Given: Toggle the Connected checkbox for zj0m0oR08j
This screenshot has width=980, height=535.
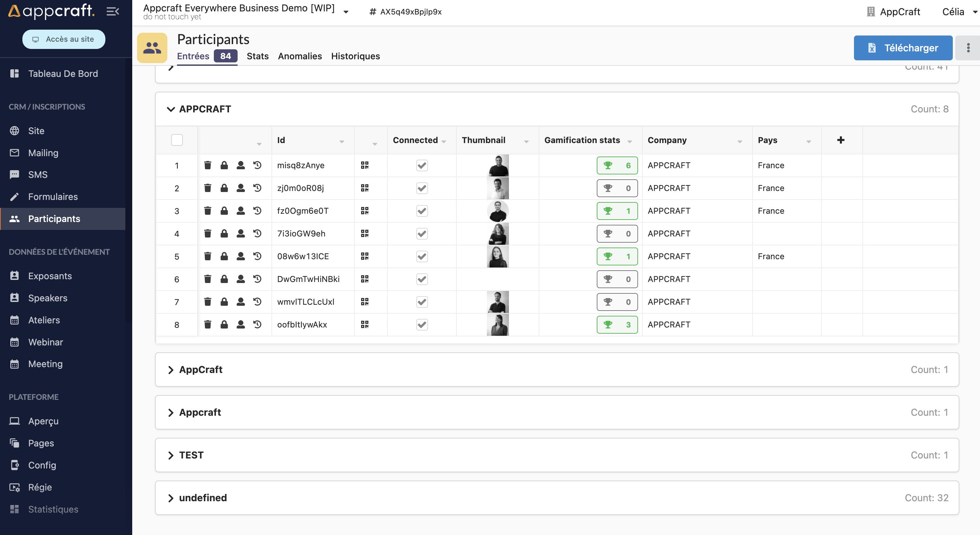Looking at the screenshot, I should click(x=422, y=188).
